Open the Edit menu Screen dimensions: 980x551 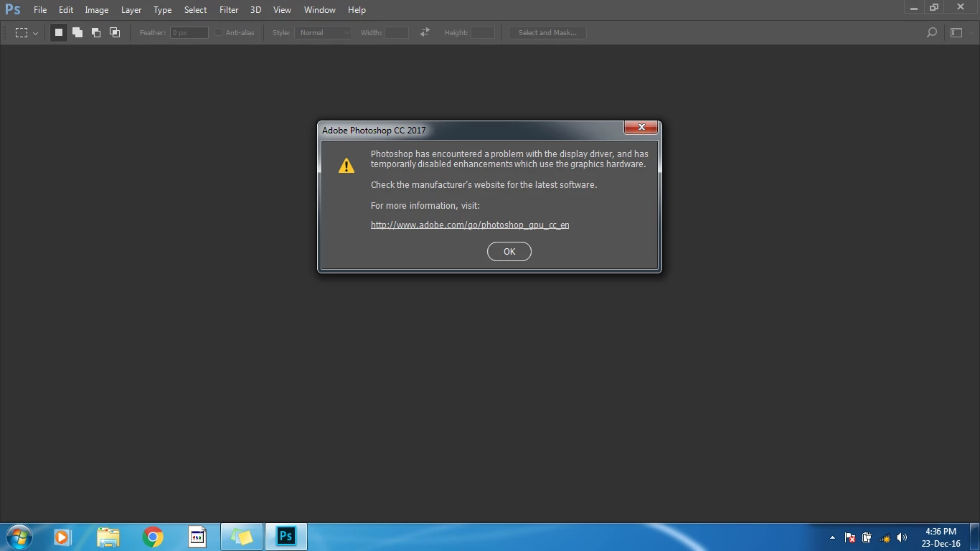click(66, 10)
